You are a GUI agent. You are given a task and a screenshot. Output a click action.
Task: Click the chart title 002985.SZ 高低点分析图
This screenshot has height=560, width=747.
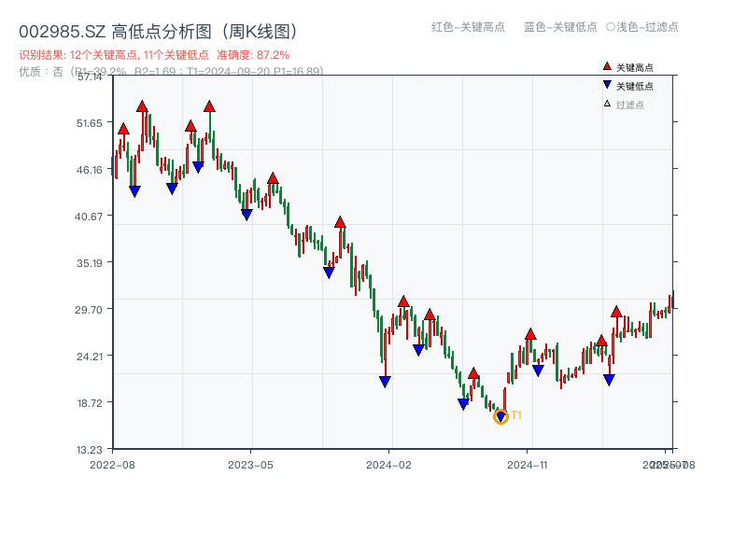[x=159, y=32]
